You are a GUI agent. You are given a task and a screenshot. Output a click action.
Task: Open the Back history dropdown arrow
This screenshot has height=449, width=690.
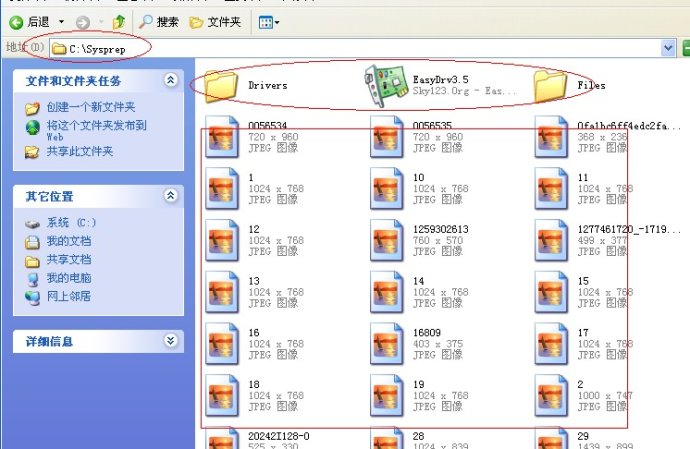(x=62, y=22)
